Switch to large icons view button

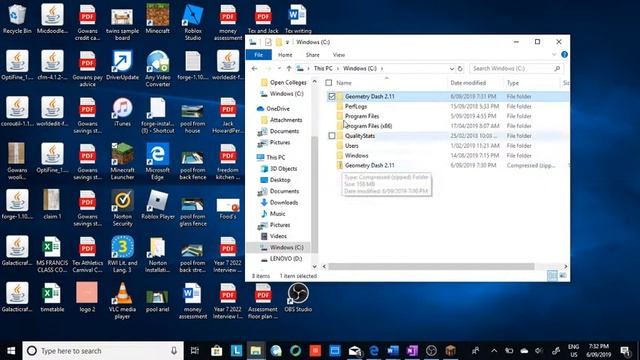tap(563, 276)
